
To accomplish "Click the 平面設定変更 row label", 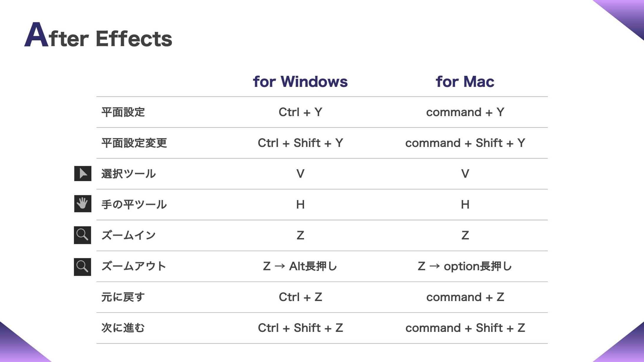I will click(134, 143).
